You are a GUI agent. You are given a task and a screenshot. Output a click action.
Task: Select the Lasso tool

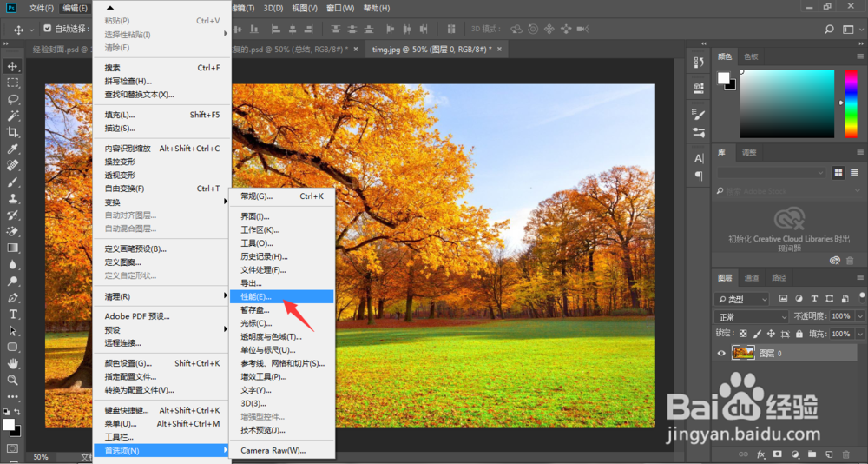point(13,99)
